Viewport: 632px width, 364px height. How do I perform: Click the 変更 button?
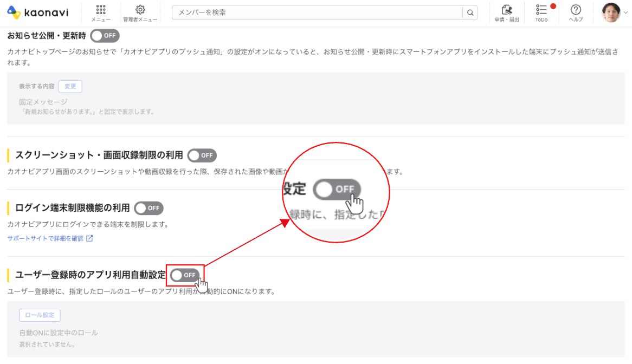(x=70, y=87)
